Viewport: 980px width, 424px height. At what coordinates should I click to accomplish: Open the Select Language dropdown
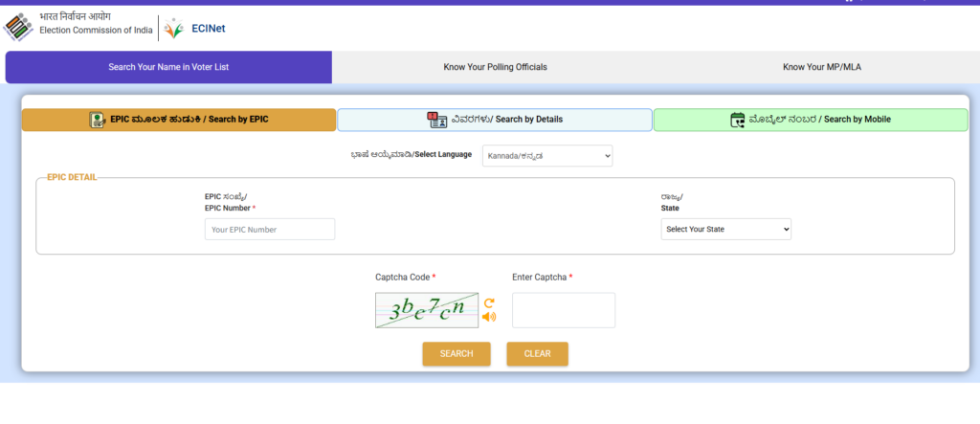[x=546, y=156]
